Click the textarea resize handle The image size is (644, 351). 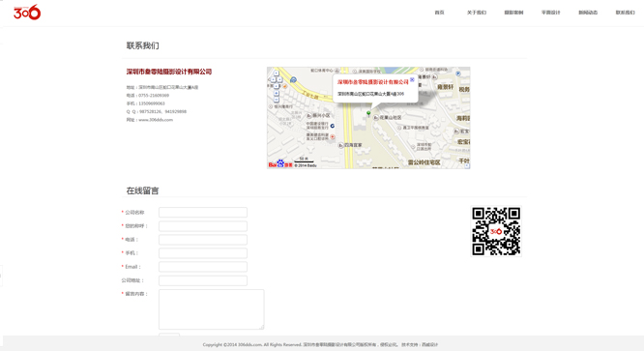pos(262,327)
